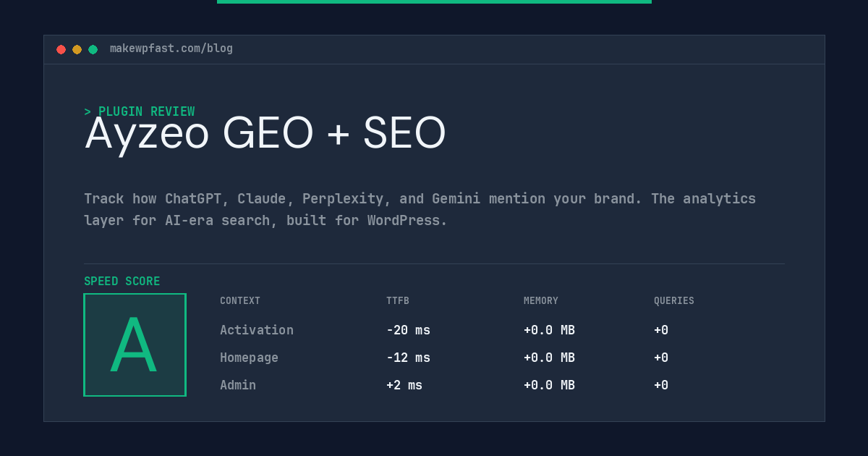The height and width of the screenshot is (456, 868).
Task: Click the '> PLUGIN REVIEW' label
Action: pyautogui.click(x=140, y=111)
